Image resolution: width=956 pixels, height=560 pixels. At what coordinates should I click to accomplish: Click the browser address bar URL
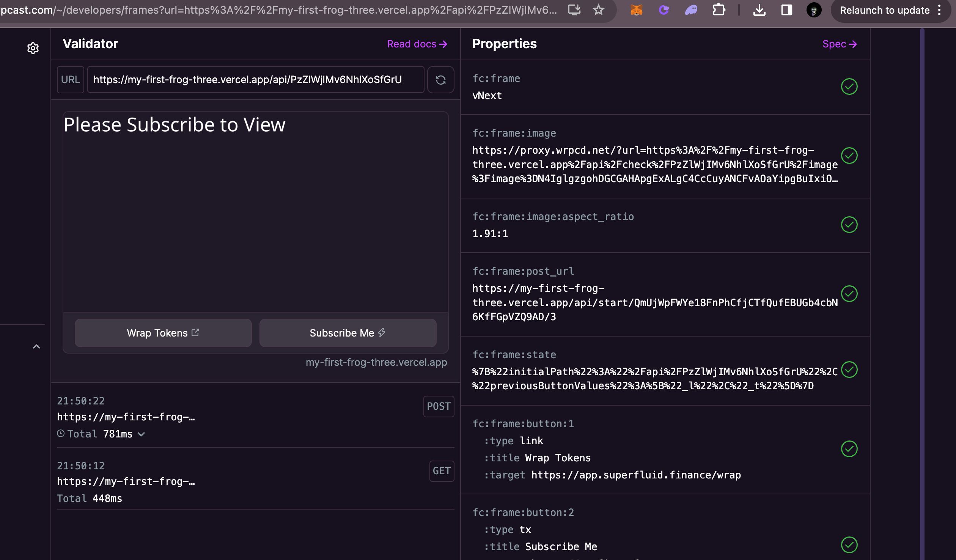click(x=279, y=10)
